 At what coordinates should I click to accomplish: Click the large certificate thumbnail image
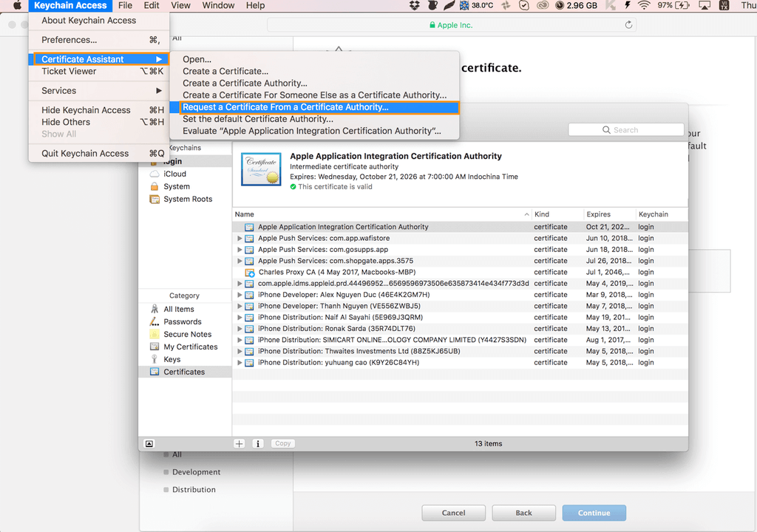261,169
